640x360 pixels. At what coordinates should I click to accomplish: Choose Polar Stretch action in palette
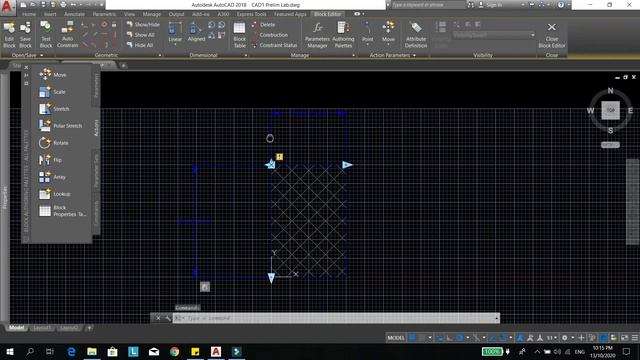60,126
